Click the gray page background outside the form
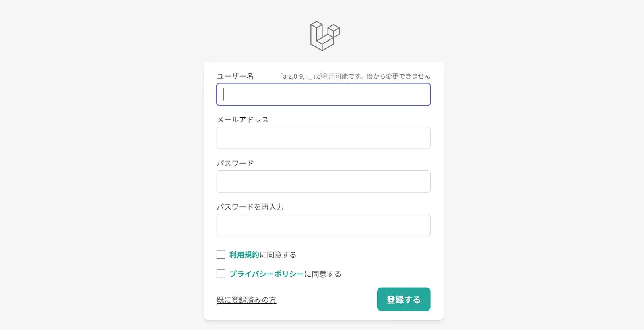The image size is (644, 330). click(101, 161)
